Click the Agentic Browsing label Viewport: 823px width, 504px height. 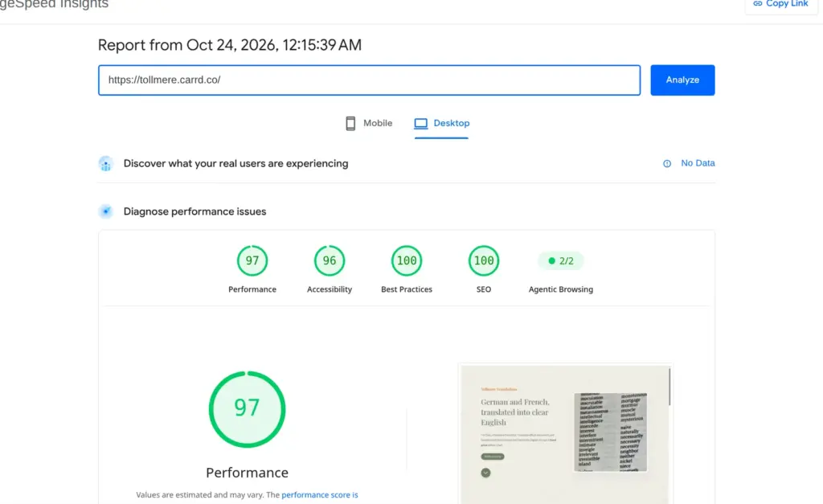pos(560,289)
